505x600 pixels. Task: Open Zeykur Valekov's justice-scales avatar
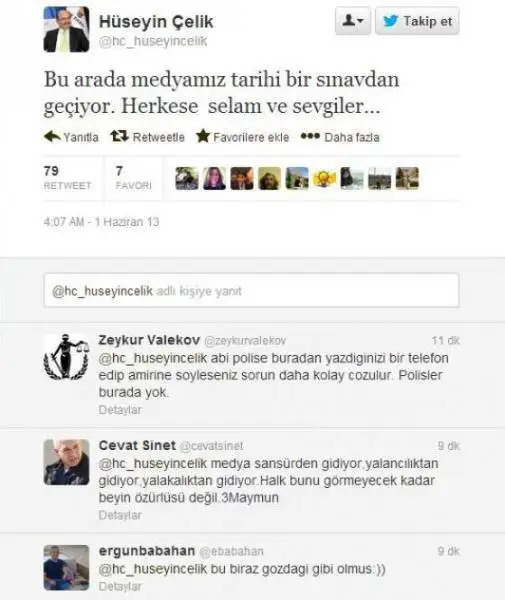(67, 357)
